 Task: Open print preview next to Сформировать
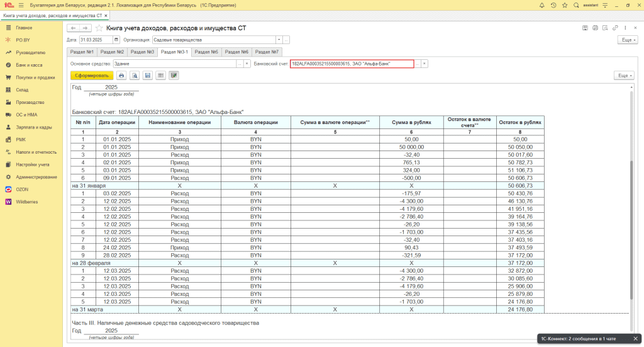[x=135, y=76]
